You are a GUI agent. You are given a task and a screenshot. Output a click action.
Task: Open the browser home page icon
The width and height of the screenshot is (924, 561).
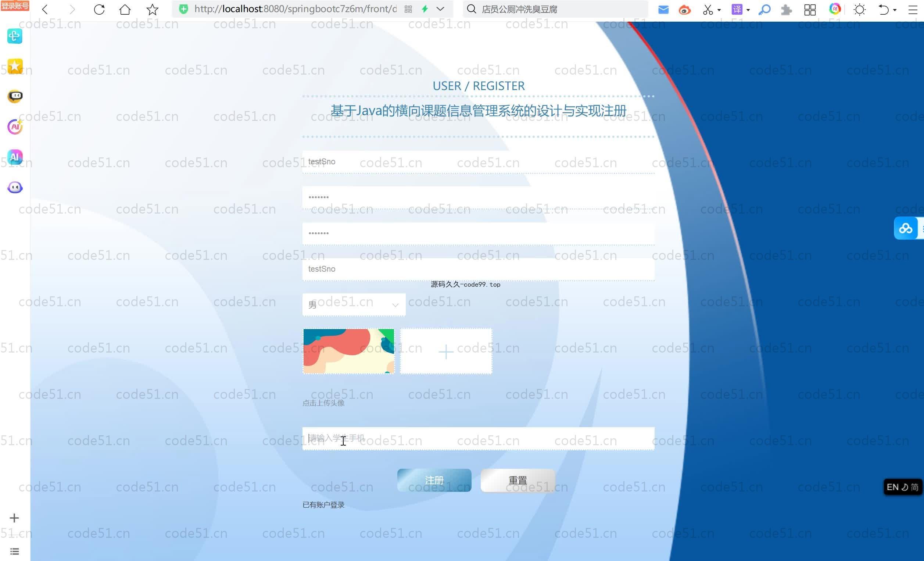point(125,10)
